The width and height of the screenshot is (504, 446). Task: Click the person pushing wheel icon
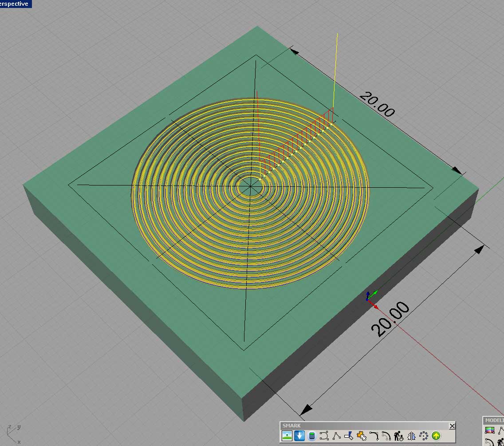(398, 436)
